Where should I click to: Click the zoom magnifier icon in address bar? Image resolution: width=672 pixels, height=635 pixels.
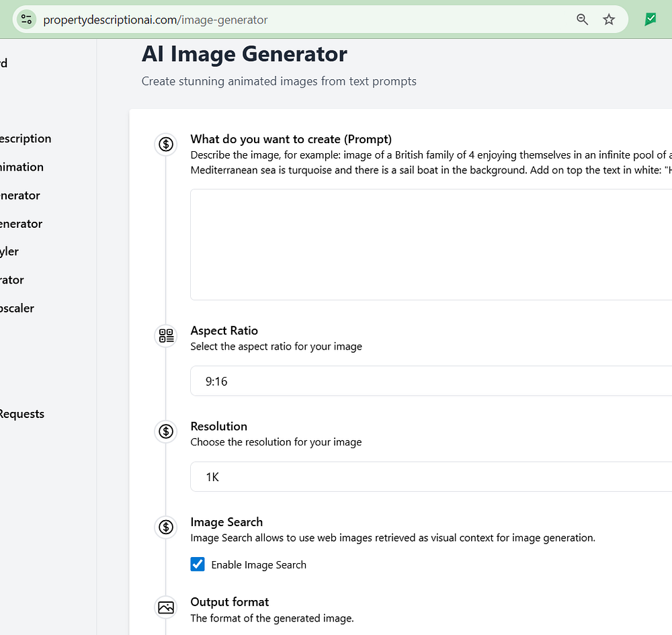point(583,19)
